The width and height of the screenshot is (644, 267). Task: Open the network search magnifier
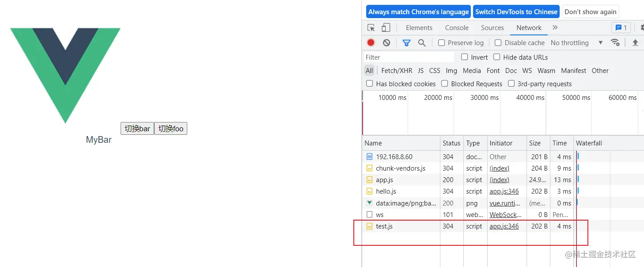422,42
